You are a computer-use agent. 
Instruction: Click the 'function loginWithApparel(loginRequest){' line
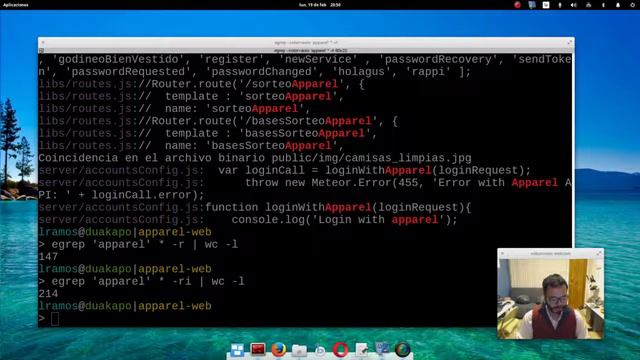[x=255, y=207]
